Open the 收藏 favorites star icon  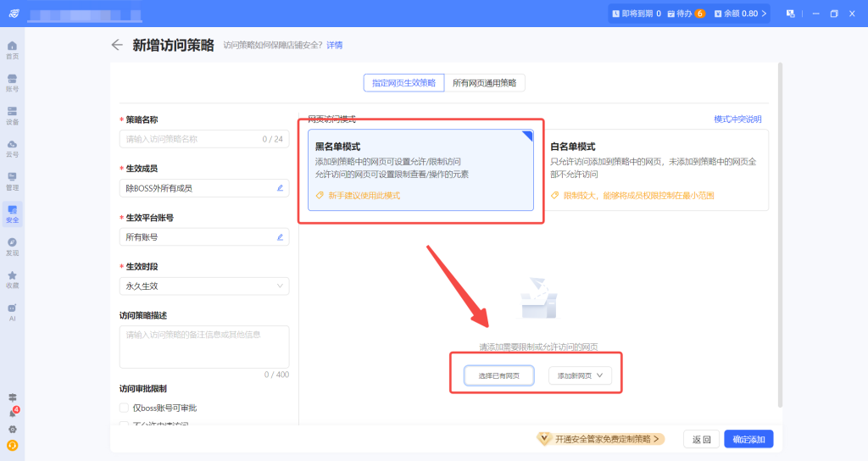point(12,280)
